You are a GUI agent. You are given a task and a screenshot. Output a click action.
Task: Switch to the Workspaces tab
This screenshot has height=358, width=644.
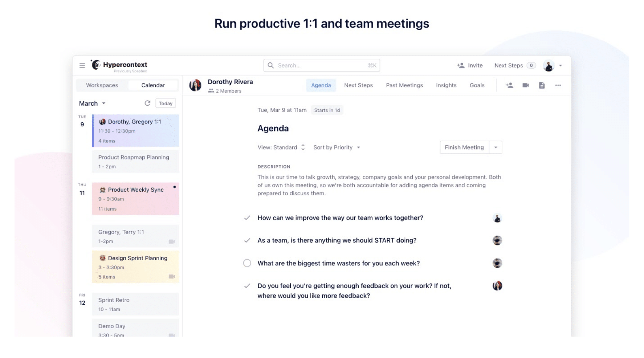click(102, 85)
